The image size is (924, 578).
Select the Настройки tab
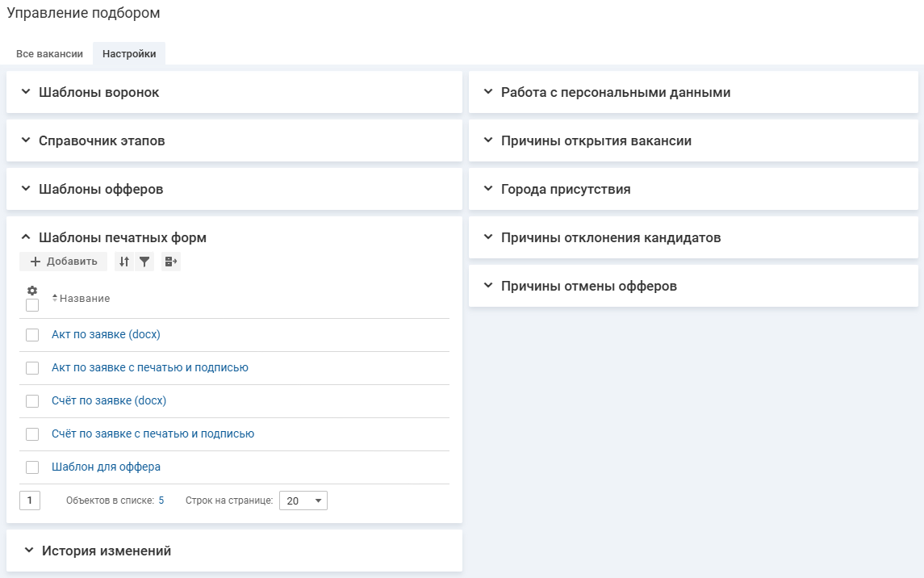[x=129, y=54]
